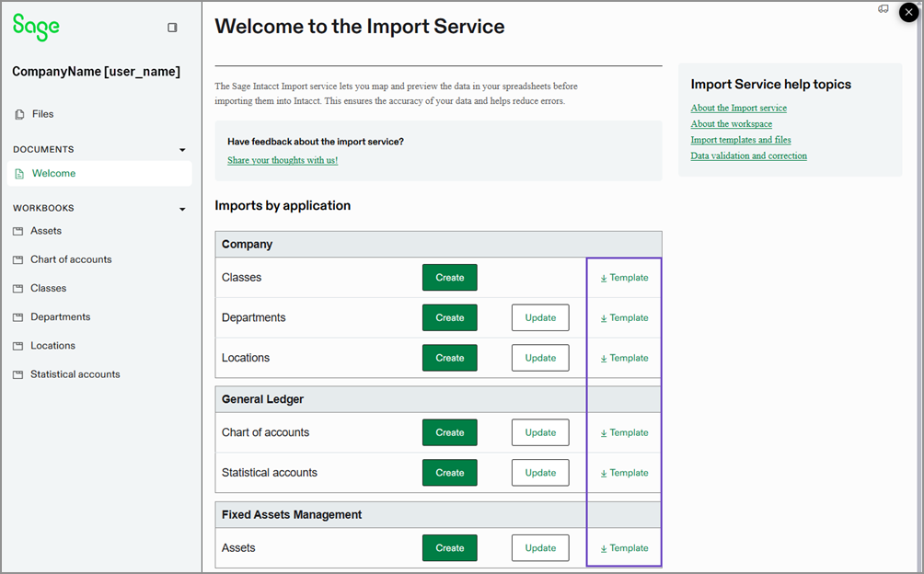This screenshot has height=574, width=924.
Task: Collapse the WORKBOOKS section chevron
Action: tap(181, 208)
